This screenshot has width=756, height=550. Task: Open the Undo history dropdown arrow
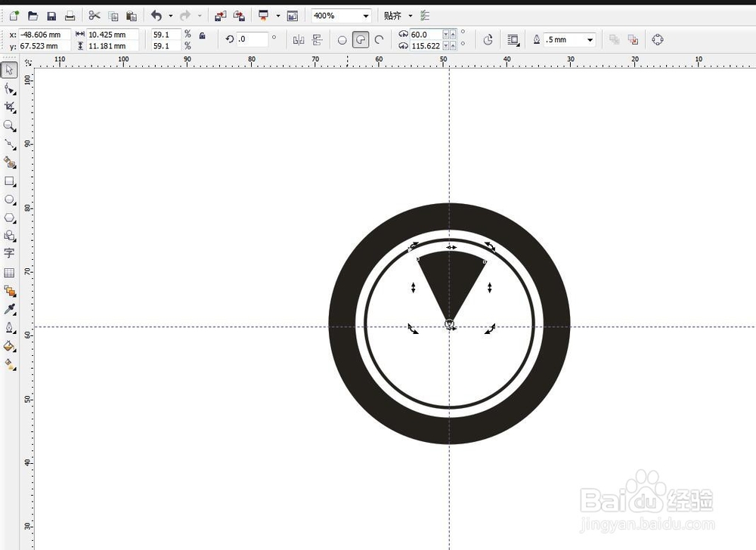(171, 16)
